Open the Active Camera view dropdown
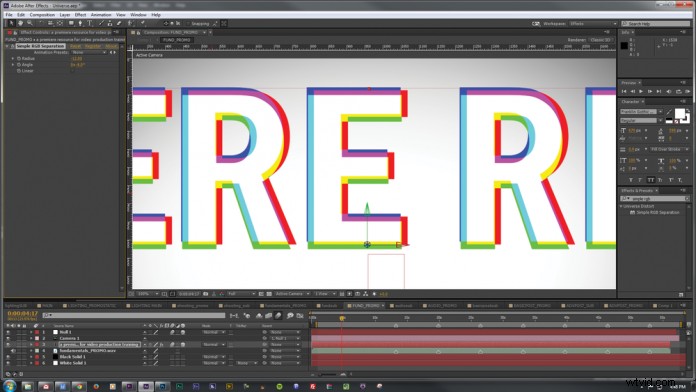 (x=293, y=294)
